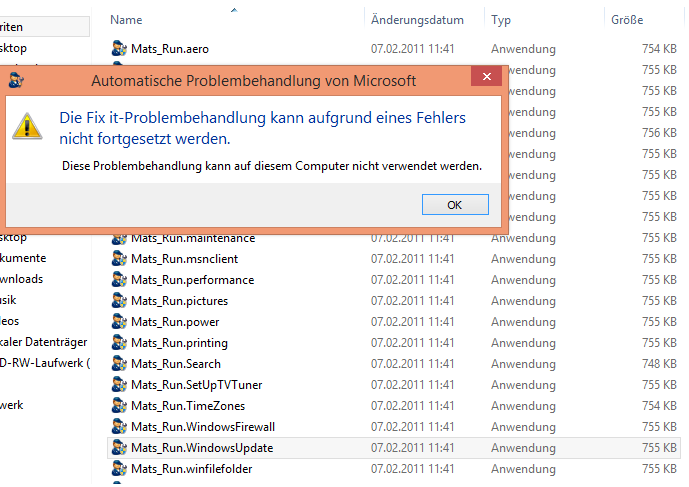Click the Mats_Run.aero file icon
The height and width of the screenshot is (487, 689).
pyautogui.click(x=119, y=48)
